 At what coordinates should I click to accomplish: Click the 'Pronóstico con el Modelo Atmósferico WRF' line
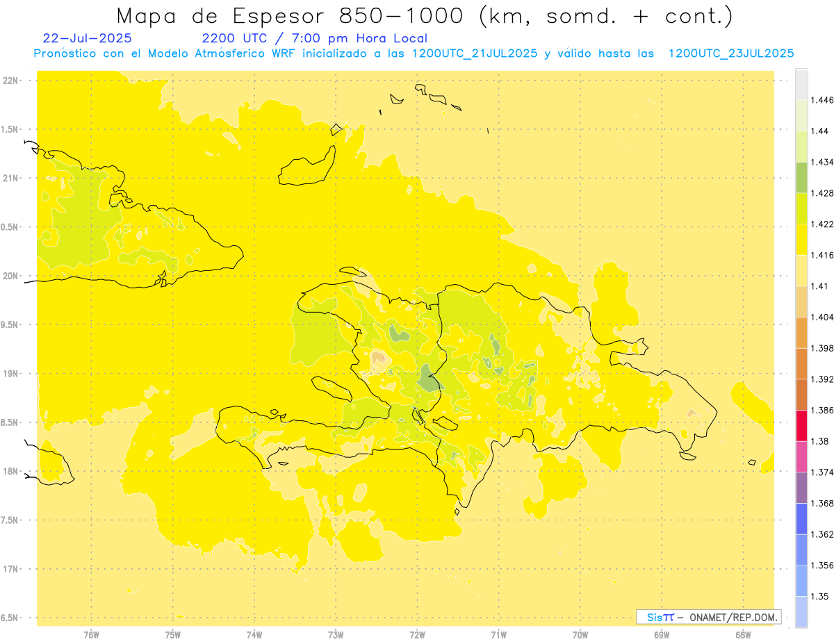click(414, 53)
